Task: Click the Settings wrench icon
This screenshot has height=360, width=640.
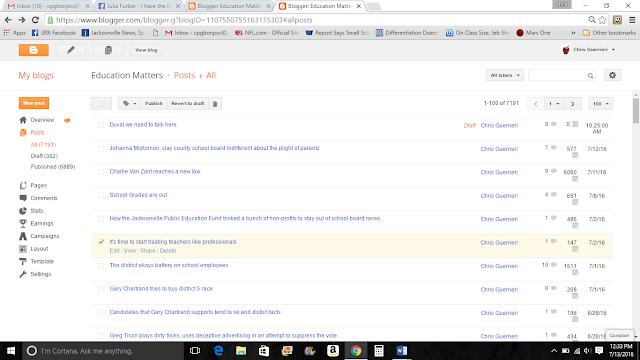Action: [23, 274]
